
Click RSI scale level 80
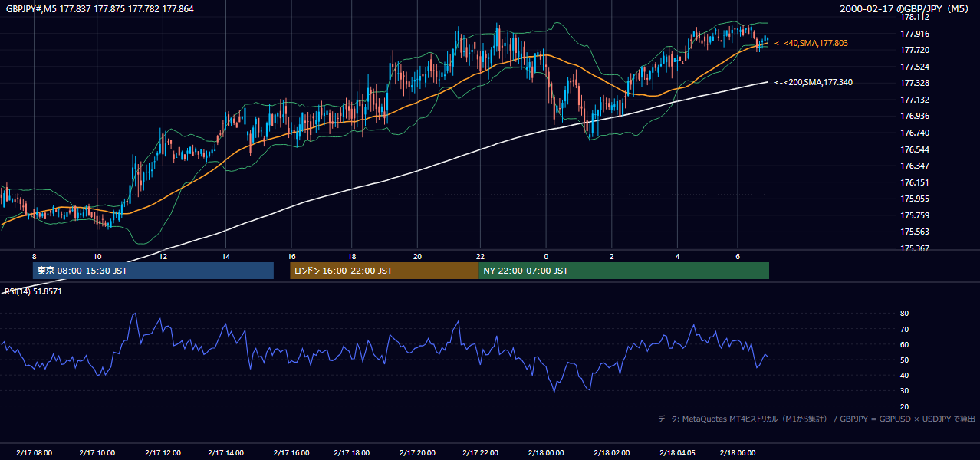[x=904, y=314]
